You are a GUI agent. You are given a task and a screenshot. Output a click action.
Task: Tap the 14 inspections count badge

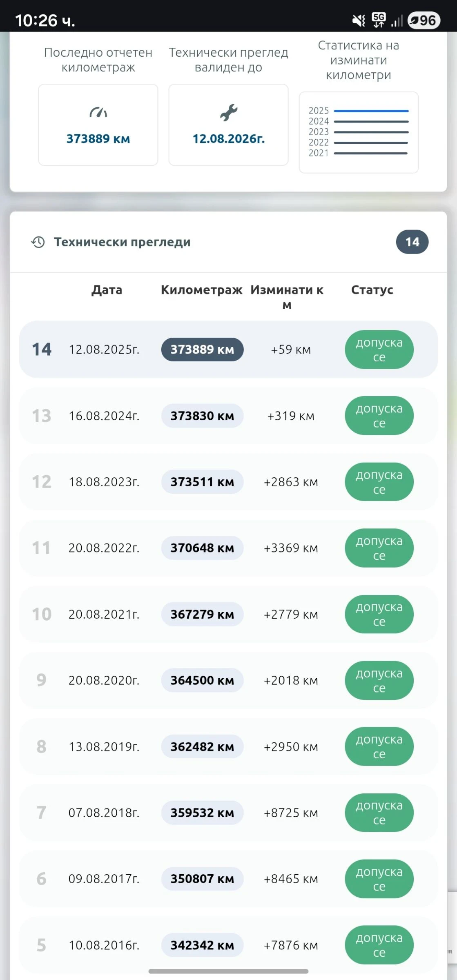[x=412, y=242]
